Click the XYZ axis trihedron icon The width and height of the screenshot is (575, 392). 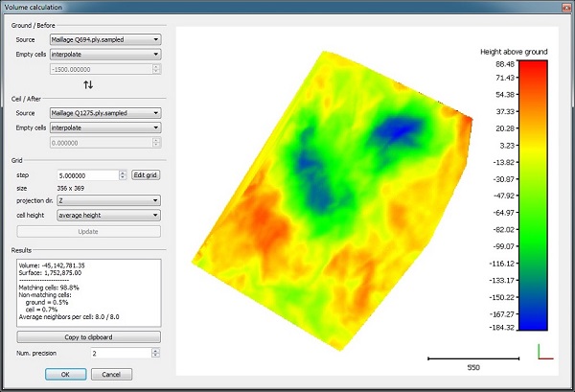coord(545,352)
